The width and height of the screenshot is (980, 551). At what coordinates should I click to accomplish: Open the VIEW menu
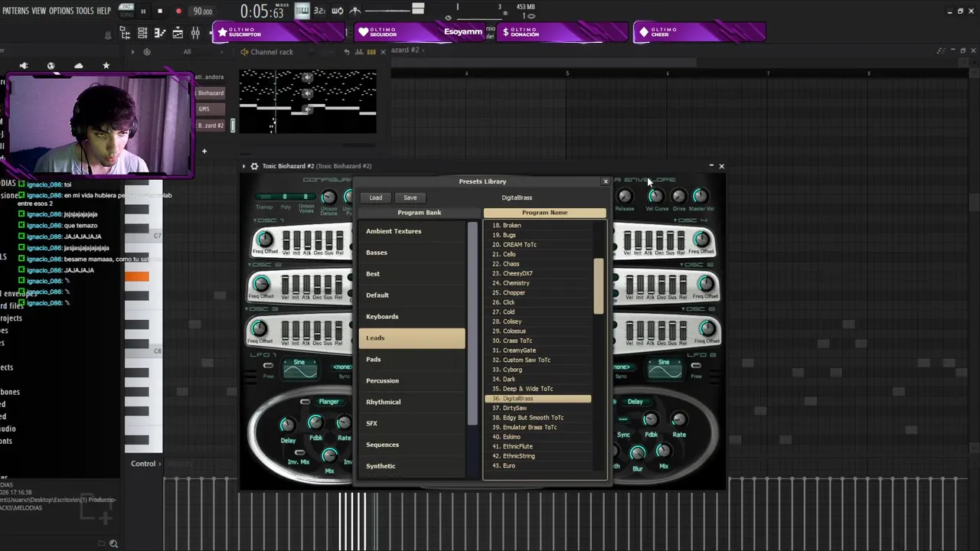(x=38, y=11)
